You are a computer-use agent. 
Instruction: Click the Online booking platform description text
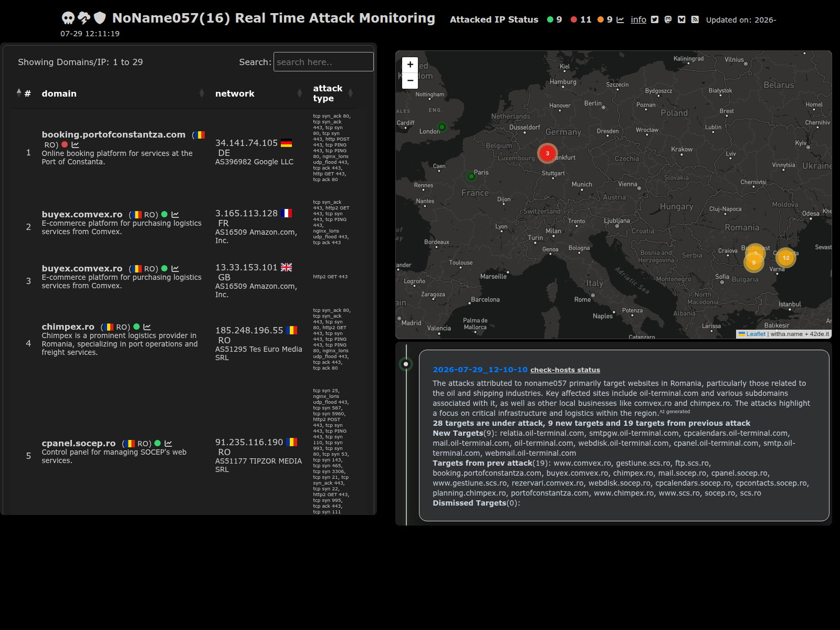tap(117, 157)
